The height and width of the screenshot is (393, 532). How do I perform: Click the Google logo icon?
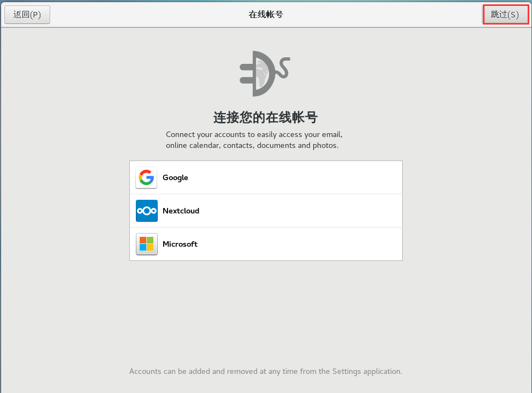(146, 177)
